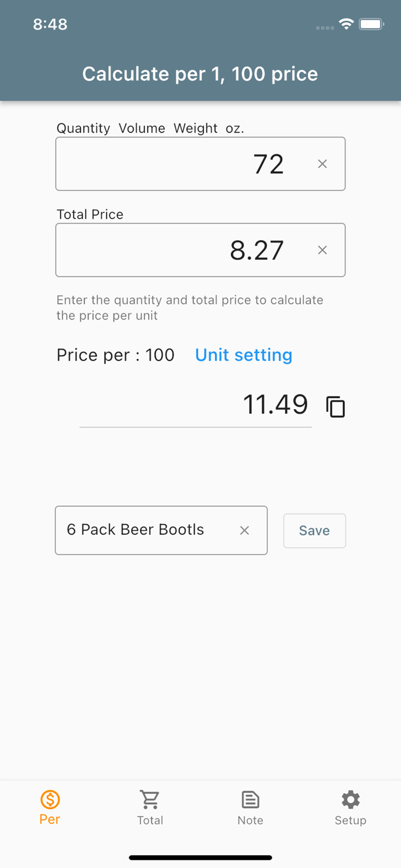Select the calculated result value 11.49
Screen dimensions: 401x868
point(275,404)
